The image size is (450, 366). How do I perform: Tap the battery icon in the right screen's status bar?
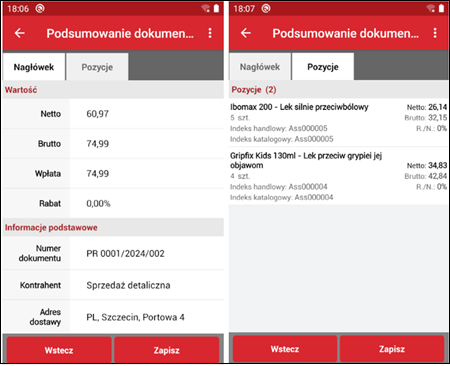(441, 8)
